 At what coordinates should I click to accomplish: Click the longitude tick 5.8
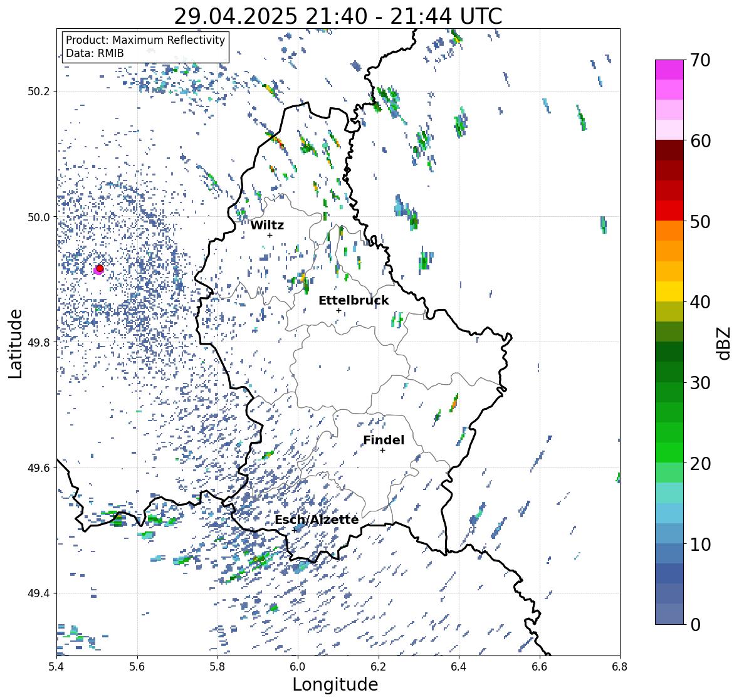click(218, 666)
